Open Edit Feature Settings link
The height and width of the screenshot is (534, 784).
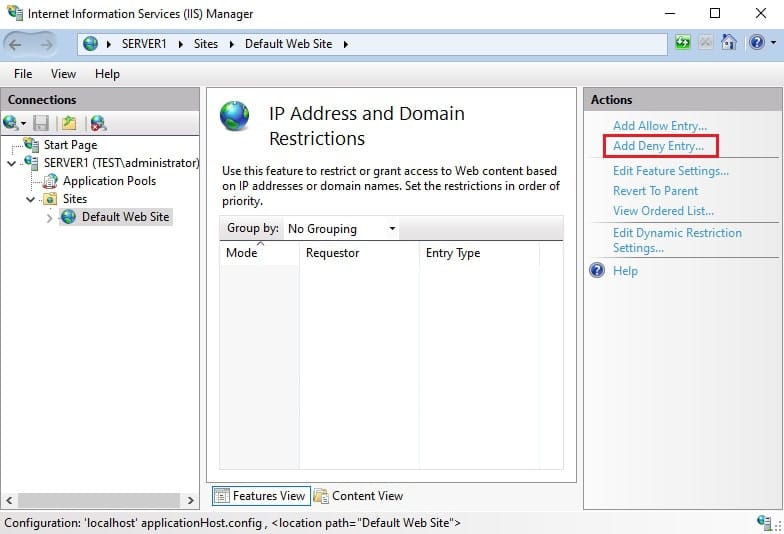point(671,171)
